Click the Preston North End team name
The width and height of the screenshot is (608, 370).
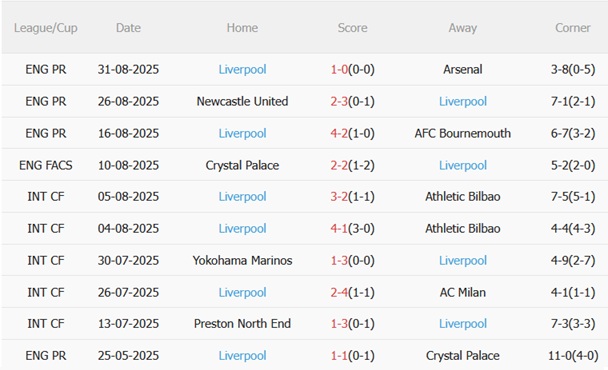pos(242,323)
